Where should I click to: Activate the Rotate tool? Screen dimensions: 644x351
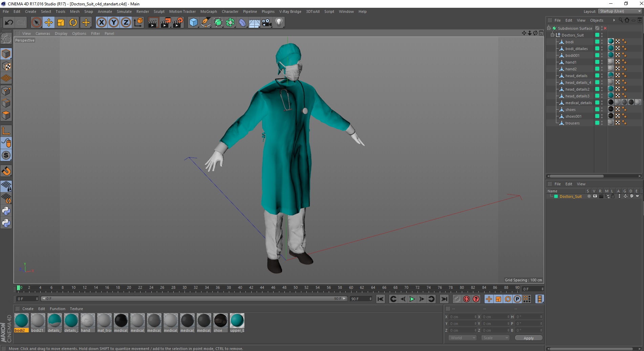(x=73, y=23)
